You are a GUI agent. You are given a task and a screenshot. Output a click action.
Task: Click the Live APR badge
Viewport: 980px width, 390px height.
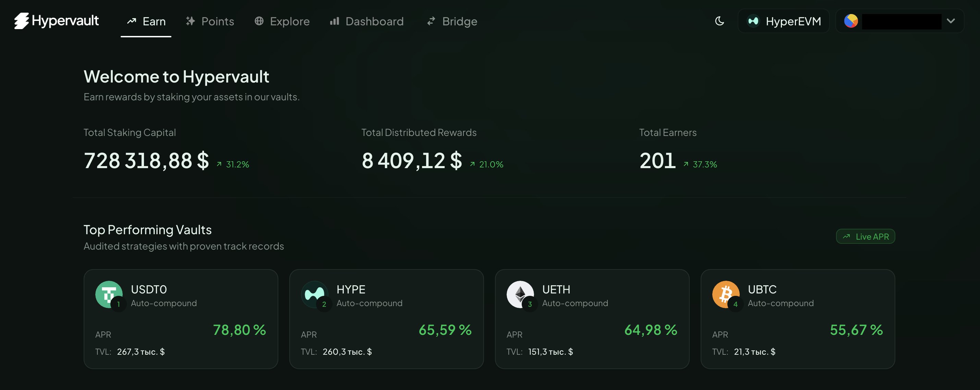[865, 237]
